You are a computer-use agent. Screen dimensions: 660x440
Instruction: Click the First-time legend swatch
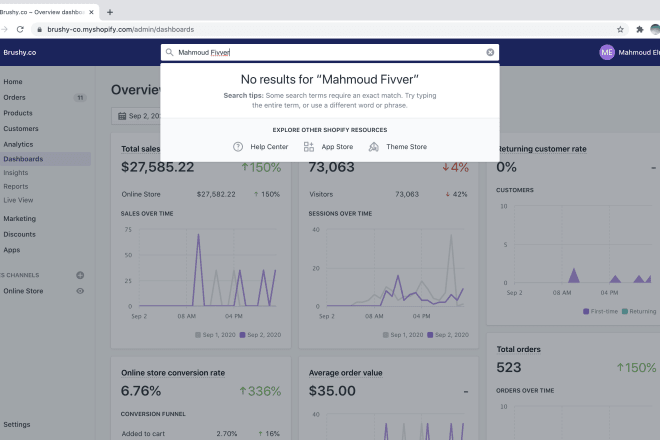[x=586, y=311]
